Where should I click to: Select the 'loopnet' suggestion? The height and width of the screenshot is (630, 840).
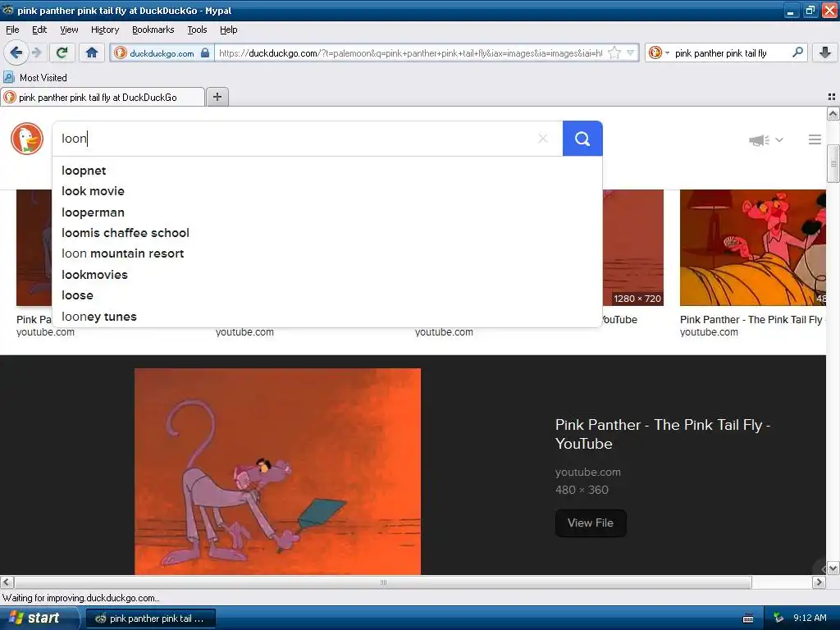point(327,171)
